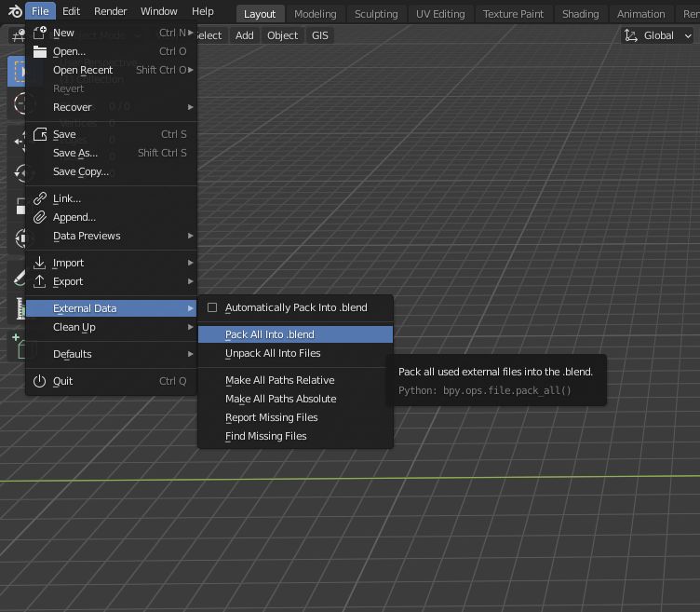This screenshot has width=700, height=612.
Task: Switch to the Animation workspace tab
Action: pos(640,14)
